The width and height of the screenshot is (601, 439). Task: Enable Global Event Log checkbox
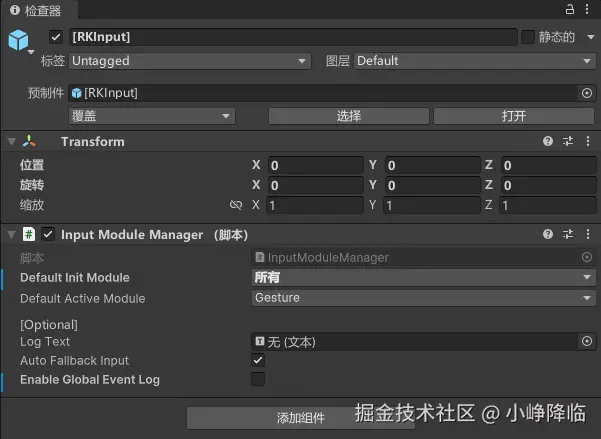tap(258, 379)
